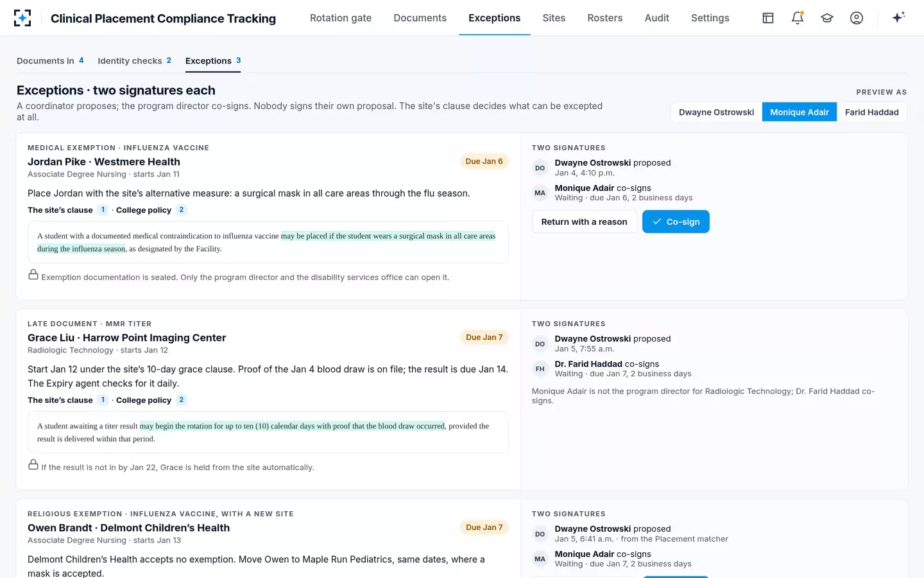
Task: Switch to Rosters
Action: [x=605, y=18]
